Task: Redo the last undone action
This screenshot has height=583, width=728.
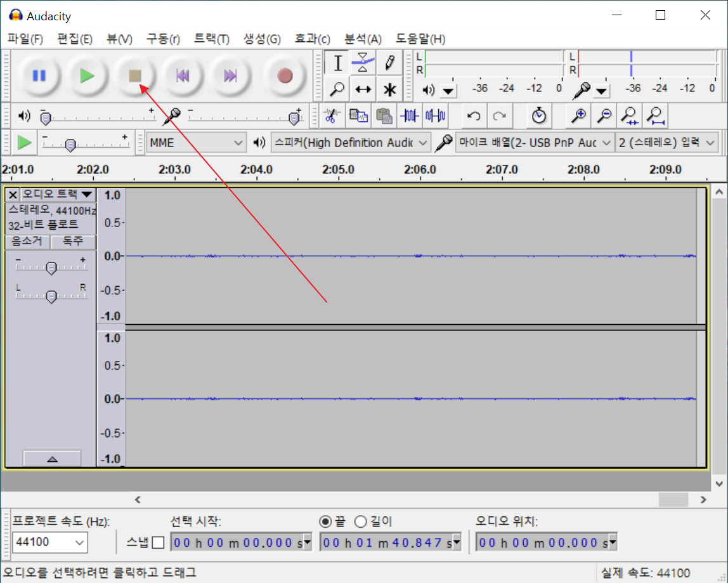Action: click(x=500, y=115)
